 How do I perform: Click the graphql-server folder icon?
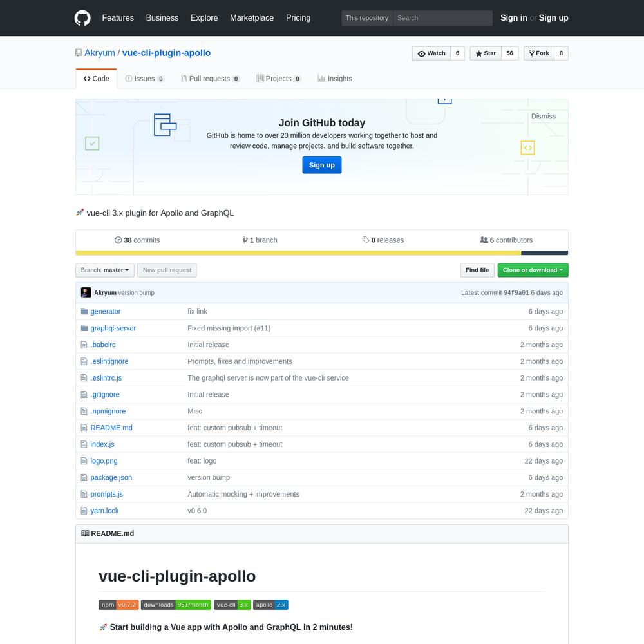(84, 328)
